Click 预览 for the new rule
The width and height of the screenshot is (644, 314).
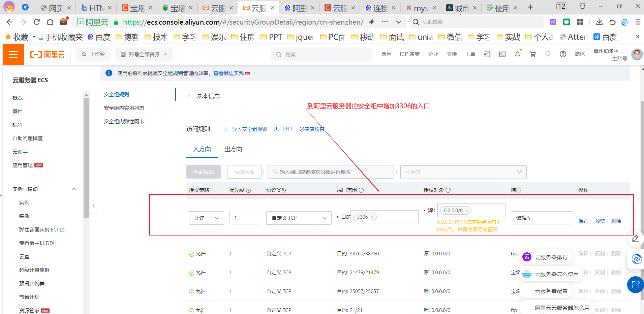point(600,221)
